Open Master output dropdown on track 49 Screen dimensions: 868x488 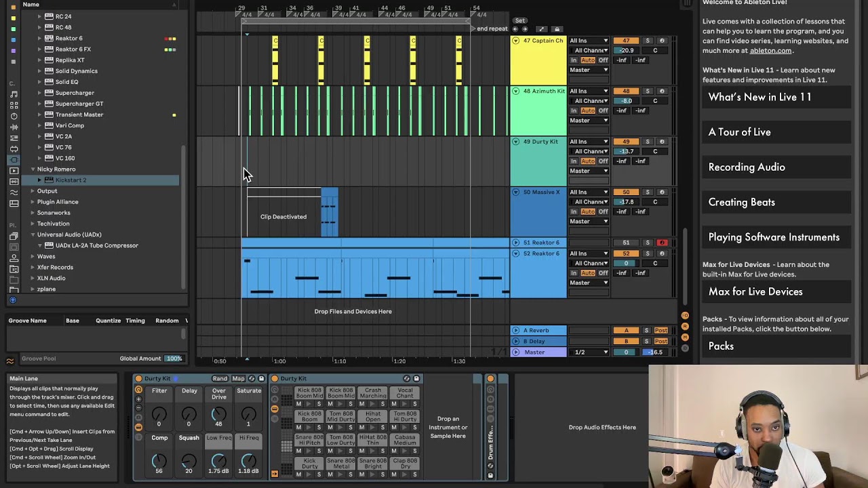tap(589, 171)
